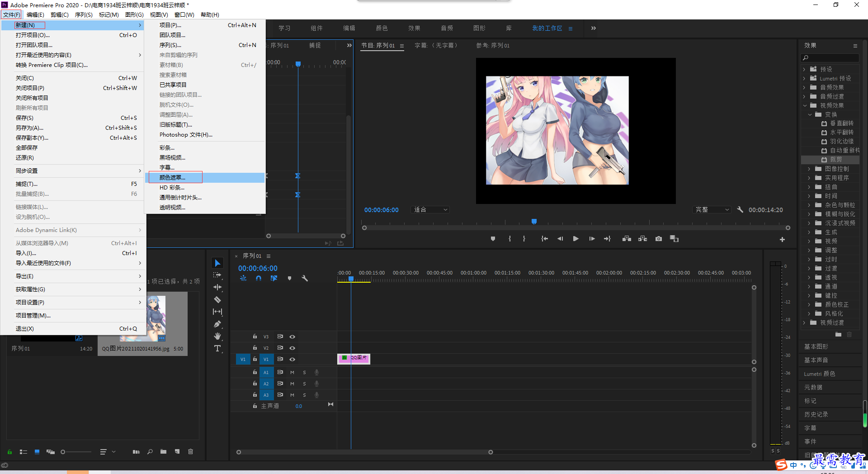This screenshot has height=474, width=868.
Task: Expand the 音频效果 folder
Action: (804, 87)
